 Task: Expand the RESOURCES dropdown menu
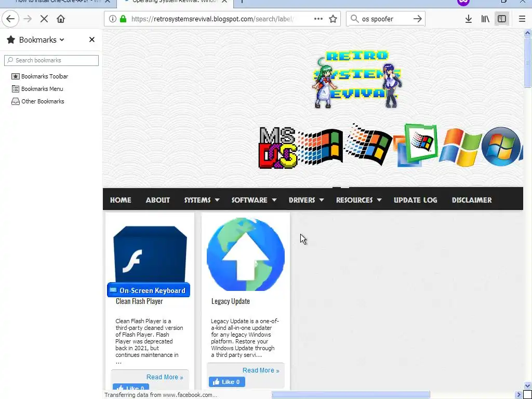click(358, 200)
